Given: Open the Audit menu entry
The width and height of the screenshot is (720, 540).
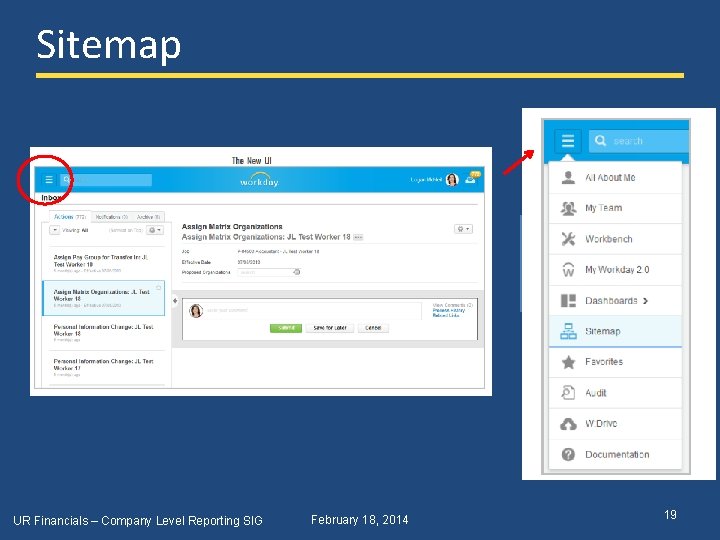Looking at the screenshot, I should [615, 393].
